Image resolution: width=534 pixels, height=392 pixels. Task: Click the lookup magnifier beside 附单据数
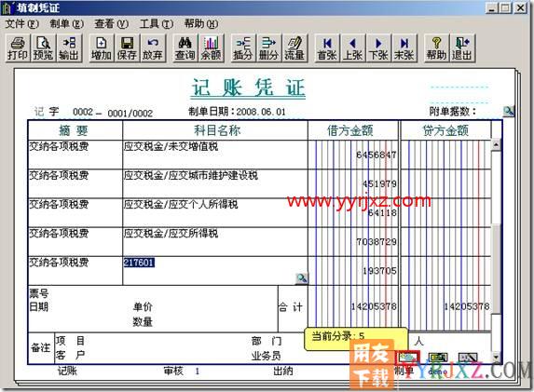(509, 111)
